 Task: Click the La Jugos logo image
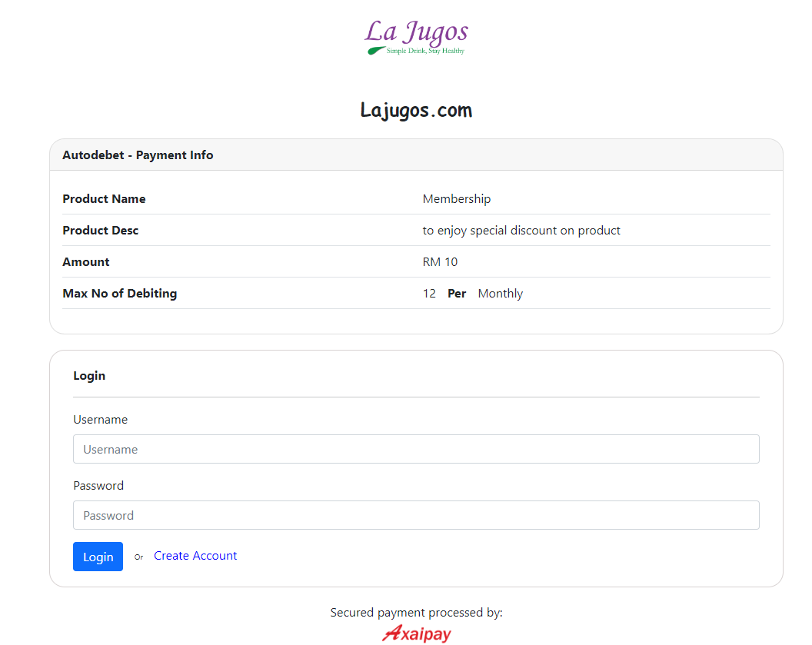(x=416, y=37)
